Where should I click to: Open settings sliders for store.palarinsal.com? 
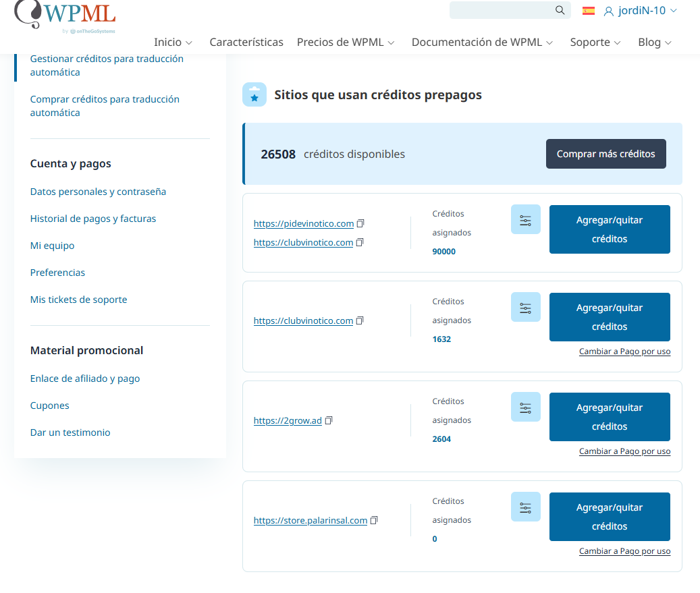[x=525, y=507]
